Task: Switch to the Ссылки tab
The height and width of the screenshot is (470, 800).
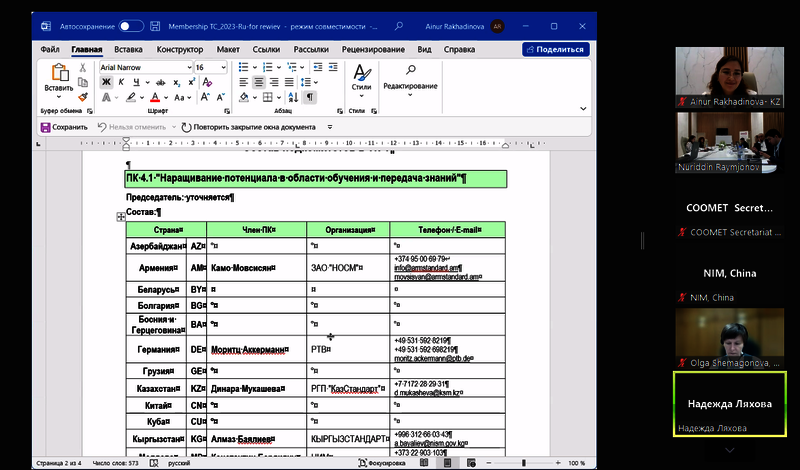Action: coord(266,50)
